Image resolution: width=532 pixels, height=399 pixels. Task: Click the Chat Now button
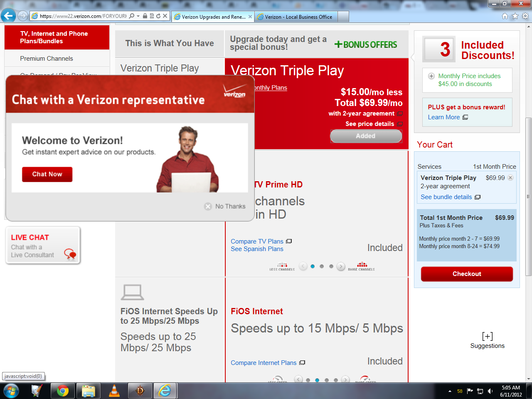pos(47,174)
